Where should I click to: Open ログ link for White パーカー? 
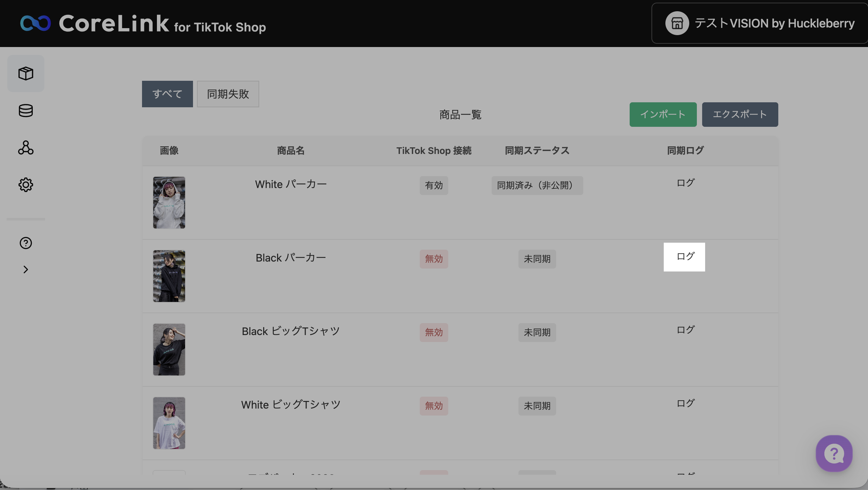pyautogui.click(x=685, y=183)
